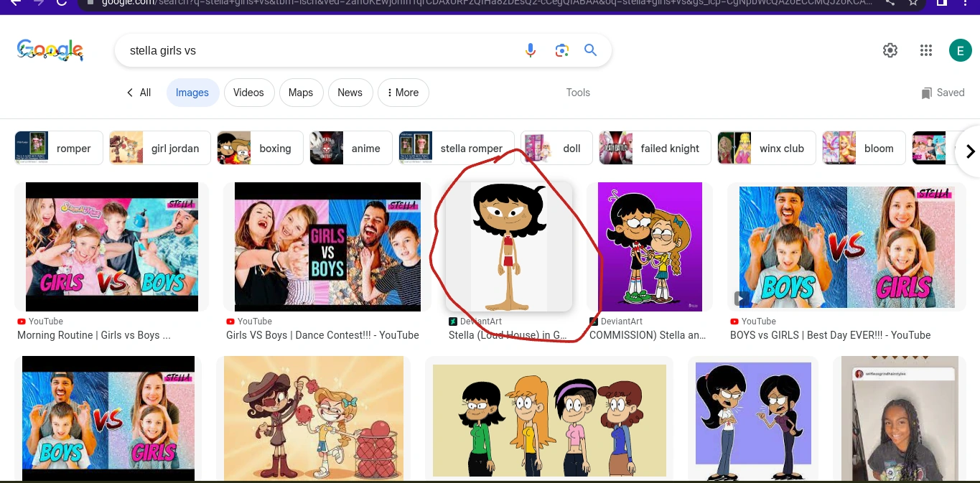Open Google Lens camera search
The width and height of the screenshot is (980, 483).
coord(561,50)
